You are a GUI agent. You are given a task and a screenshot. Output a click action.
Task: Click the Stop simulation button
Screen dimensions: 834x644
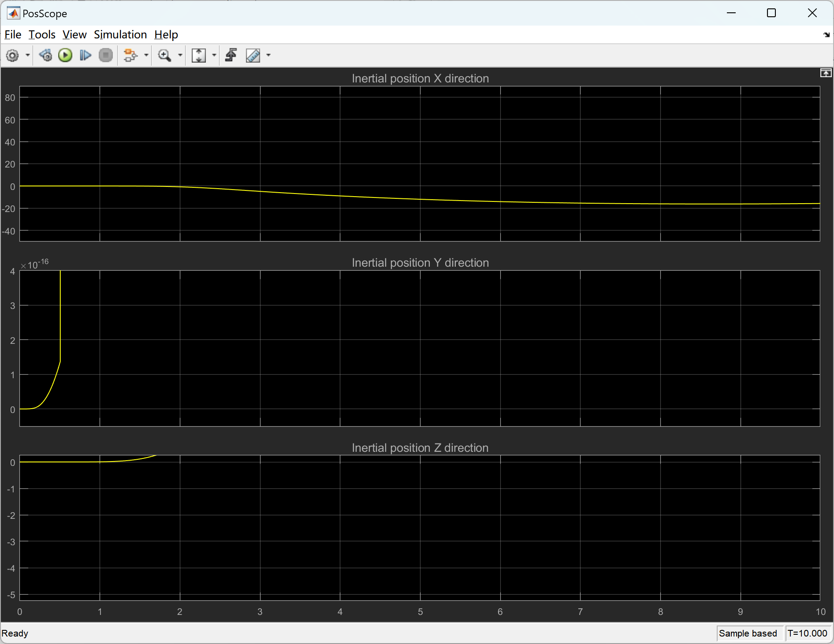pyautogui.click(x=106, y=56)
